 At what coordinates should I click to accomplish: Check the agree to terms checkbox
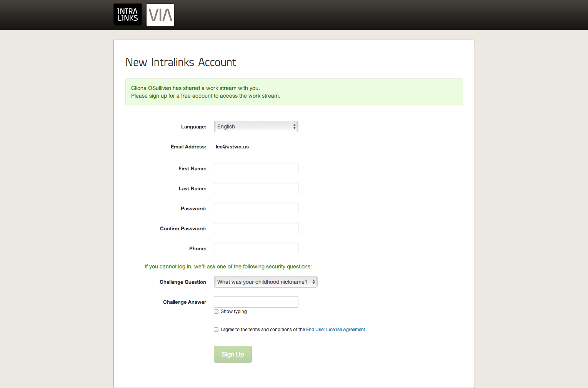(x=216, y=330)
